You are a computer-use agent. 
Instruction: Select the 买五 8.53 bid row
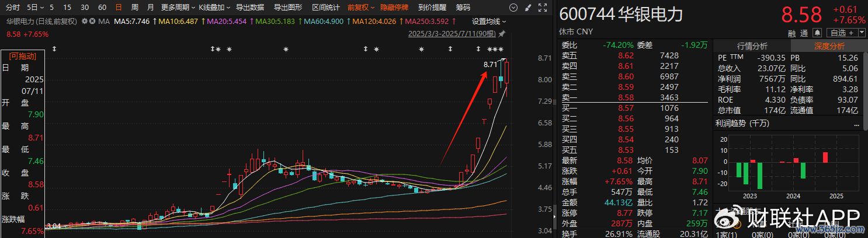point(634,149)
